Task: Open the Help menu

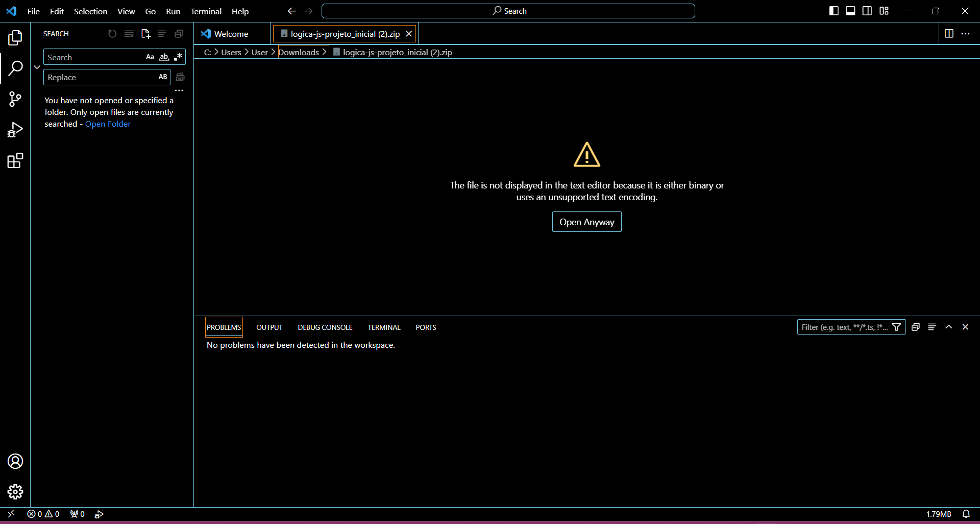Action: (240, 11)
